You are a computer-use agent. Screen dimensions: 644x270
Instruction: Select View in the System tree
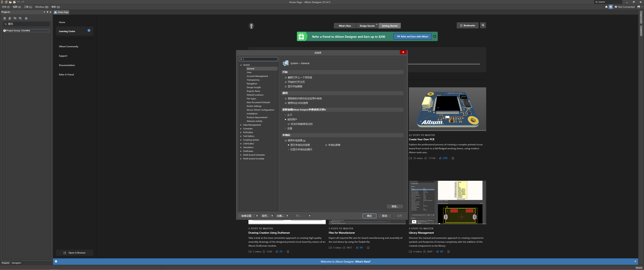click(249, 73)
